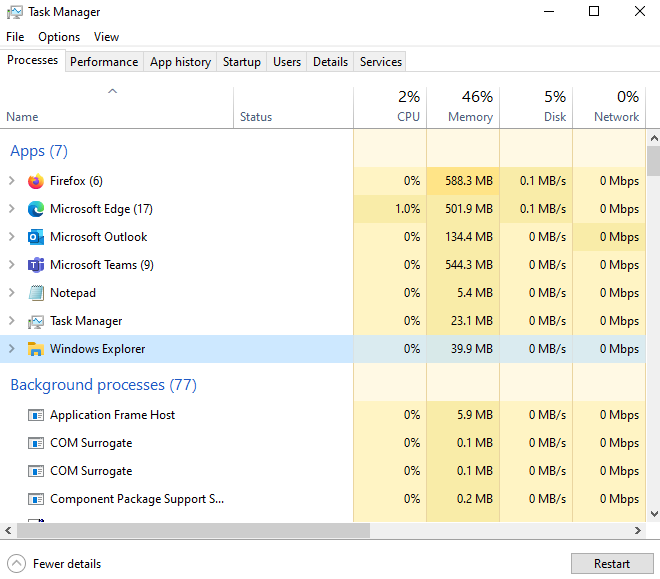660x579 pixels.
Task: Click the 501.9 MB memory value
Action: pos(469,209)
